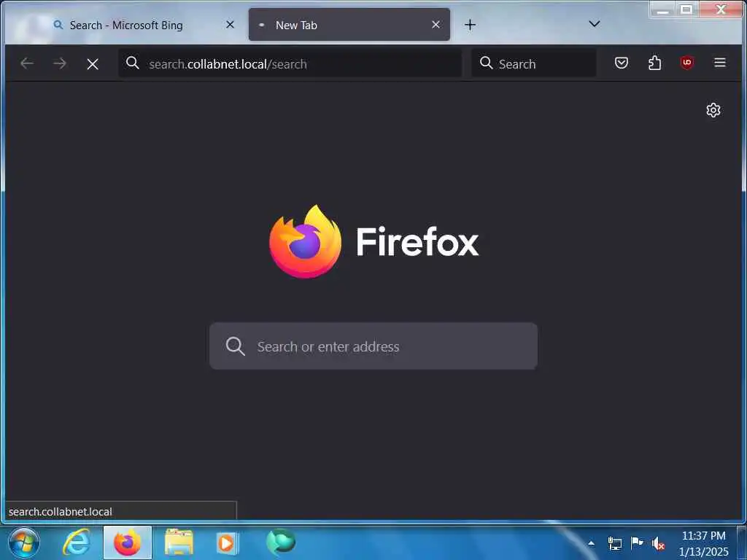Open Windows Explorer folder from taskbar
747x560 pixels.
point(179,542)
